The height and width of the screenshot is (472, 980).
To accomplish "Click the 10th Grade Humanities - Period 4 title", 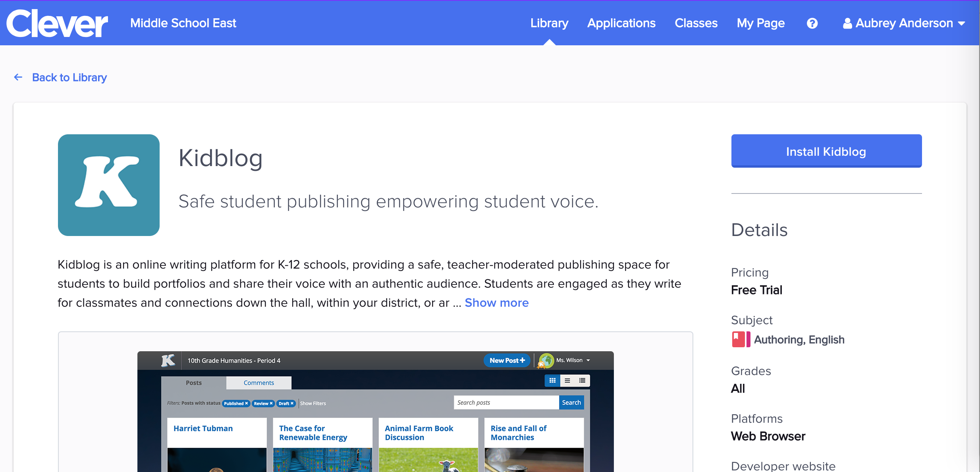I will [x=234, y=360].
